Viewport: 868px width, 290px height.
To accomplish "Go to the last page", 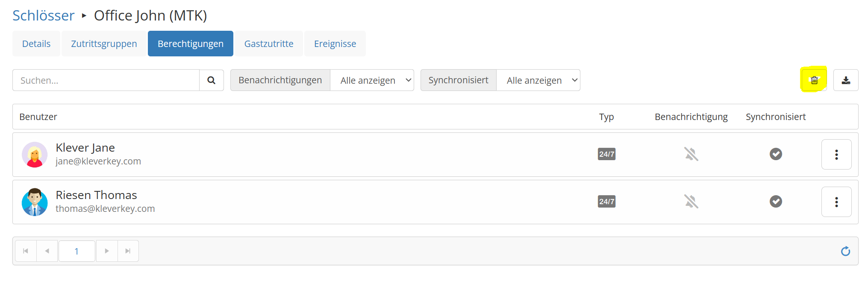I will [x=128, y=251].
